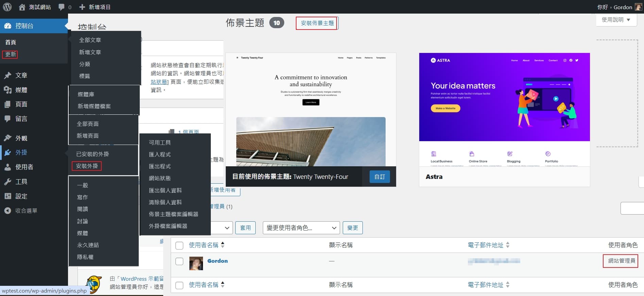644x296 pixels.
Task: Open Astra theme thumbnail
Action: pyautogui.click(x=504, y=110)
